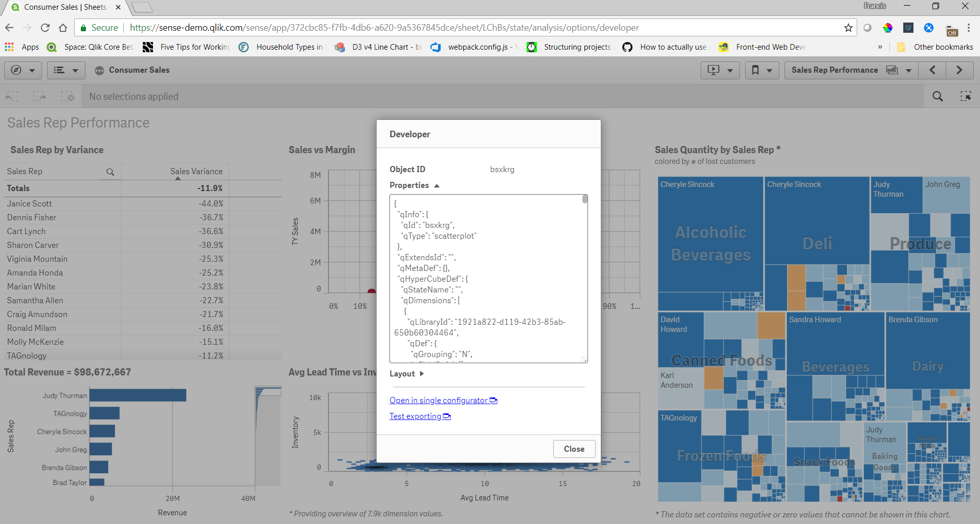Click the step forward selection icon

[x=39, y=96]
